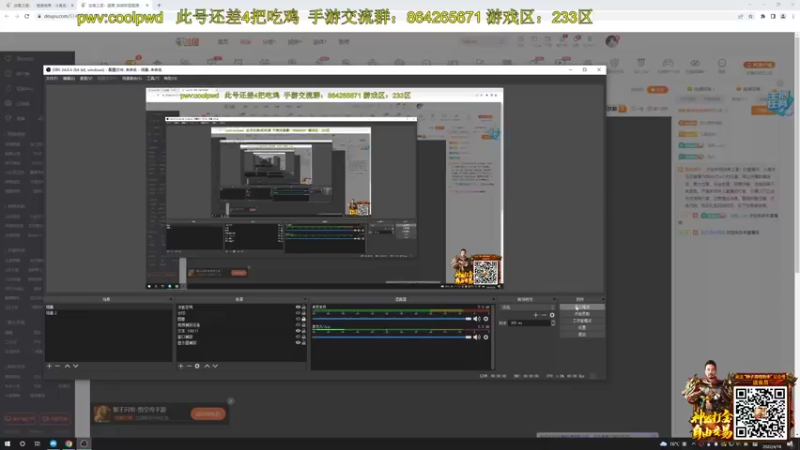
Task: Click the trash icon in Douyu toolbar
Action: click(x=641, y=63)
